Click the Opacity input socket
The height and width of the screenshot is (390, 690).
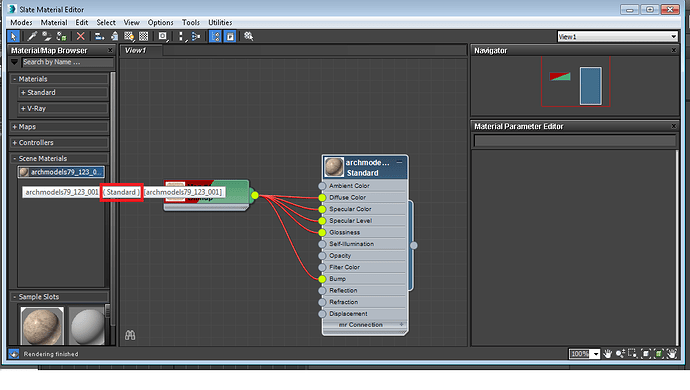pos(322,256)
